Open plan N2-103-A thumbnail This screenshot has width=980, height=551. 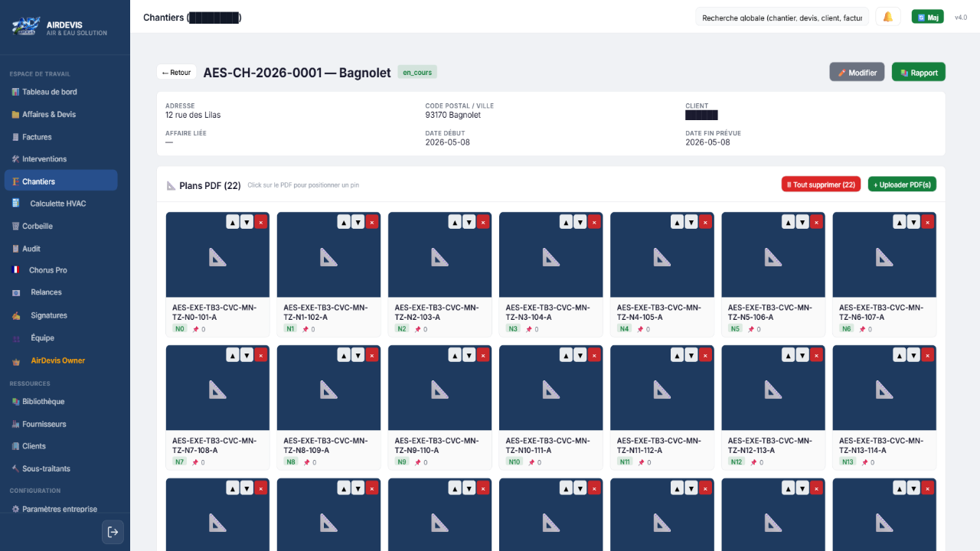point(439,255)
